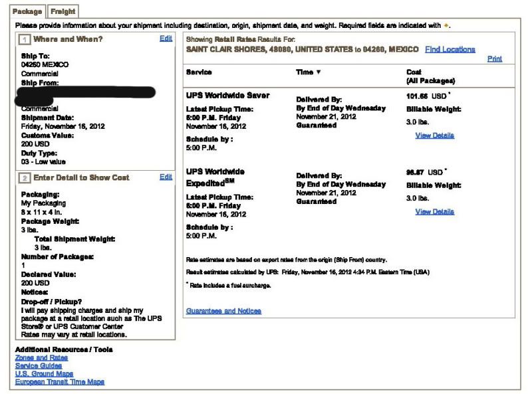This screenshot has height=394, width=532.
Task: Click the step 1 number icon
Action: (x=25, y=39)
